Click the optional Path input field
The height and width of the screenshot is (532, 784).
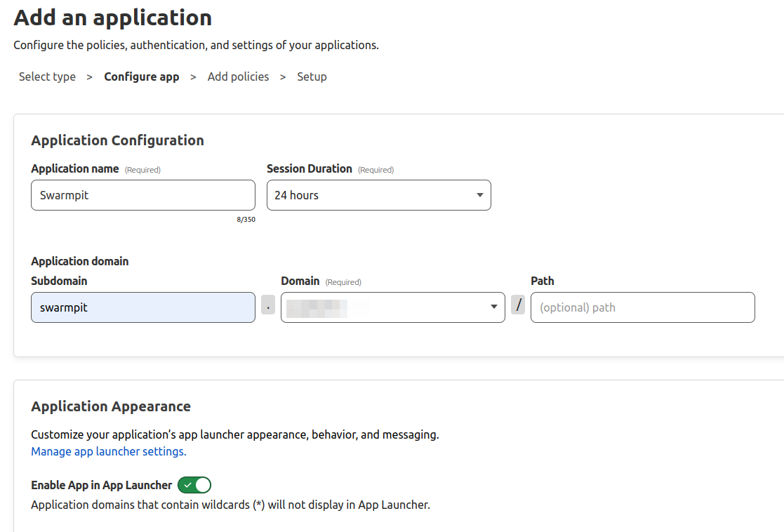pyautogui.click(x=642, y=307)
